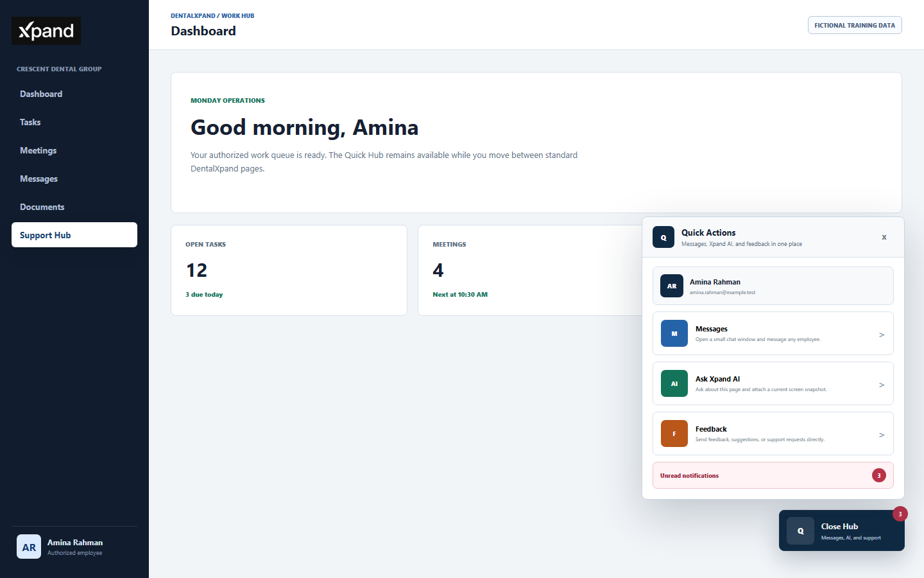Viewport: 924px width, 578px height.
Task: Click the red badge on Close Hub button
Action: coord(900,514)
